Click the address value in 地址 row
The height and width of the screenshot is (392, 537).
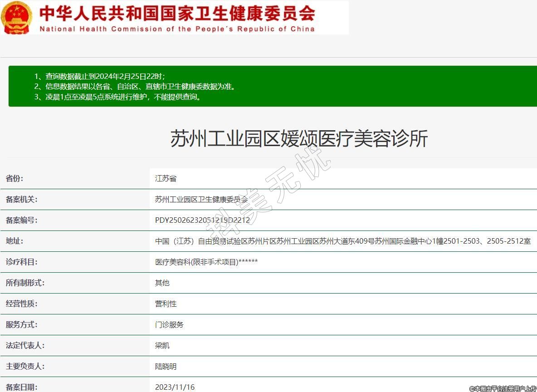click(342, 241)
